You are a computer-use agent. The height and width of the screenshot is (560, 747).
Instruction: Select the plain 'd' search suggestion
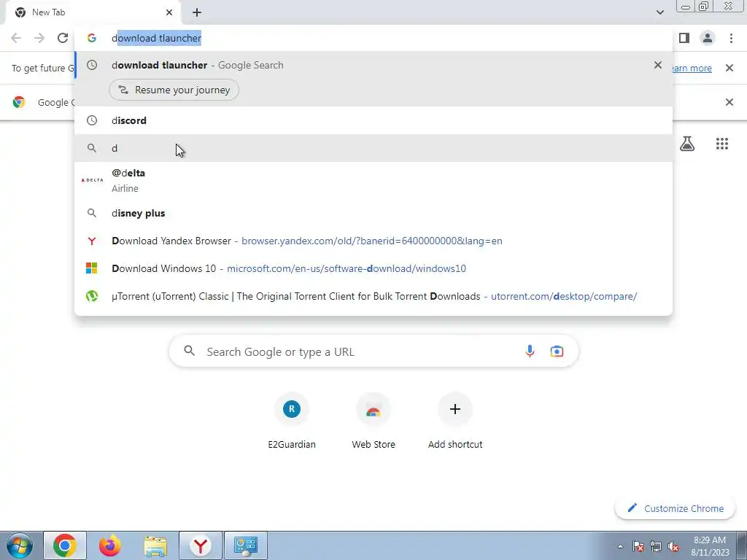tap(373, 148)
